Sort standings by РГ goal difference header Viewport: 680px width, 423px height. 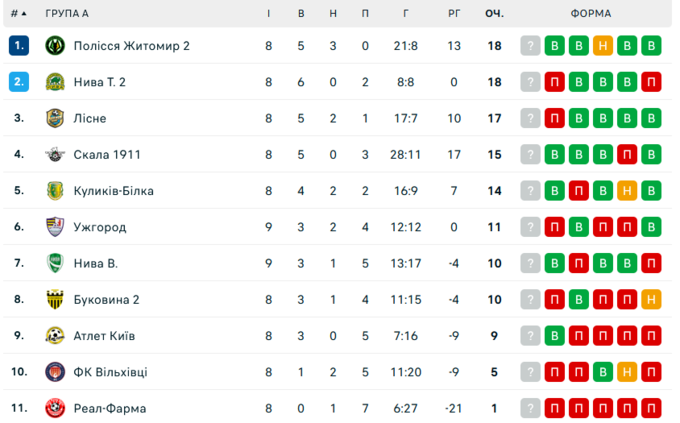tap(454, 14)
